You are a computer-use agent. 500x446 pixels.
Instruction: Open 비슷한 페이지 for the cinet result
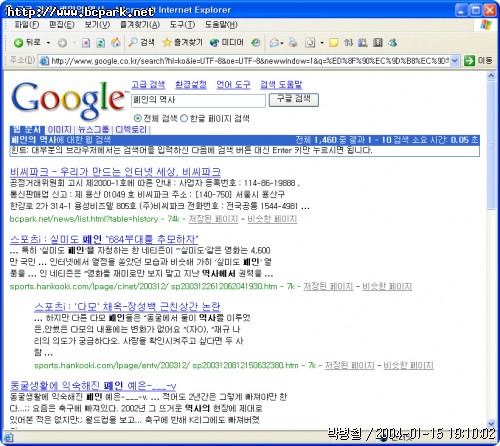387,286
